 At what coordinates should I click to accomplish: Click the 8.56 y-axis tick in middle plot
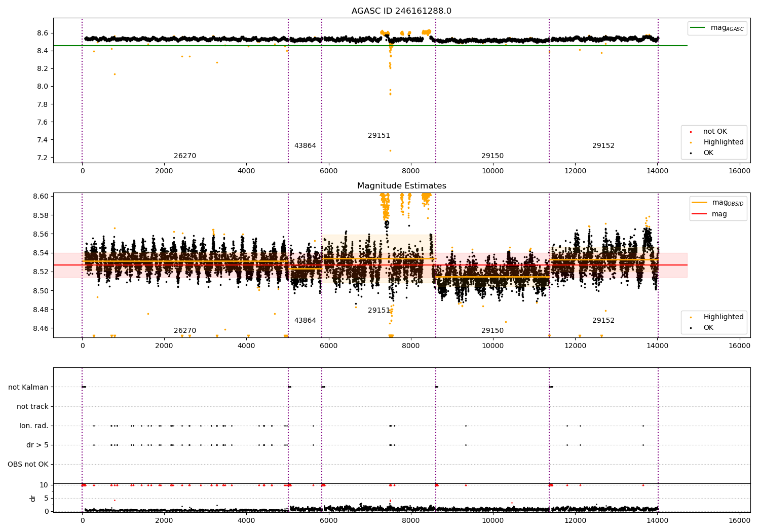[41, 235]
